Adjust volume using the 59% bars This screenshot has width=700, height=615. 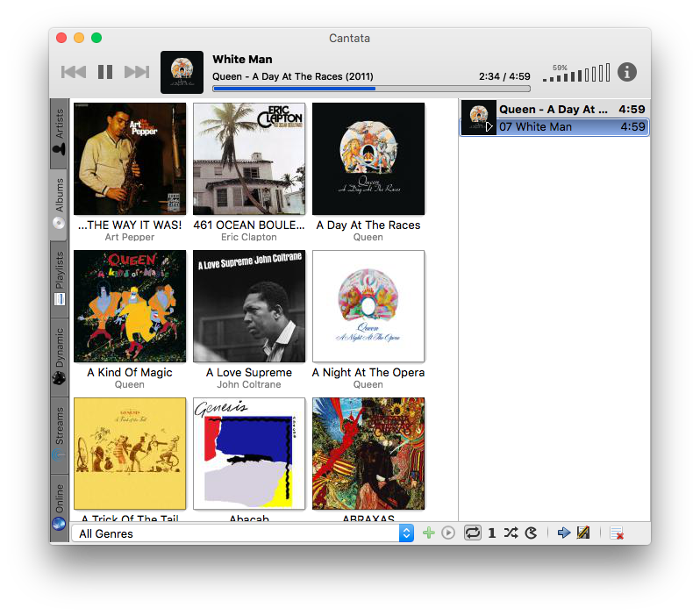[x=576, y=73]
